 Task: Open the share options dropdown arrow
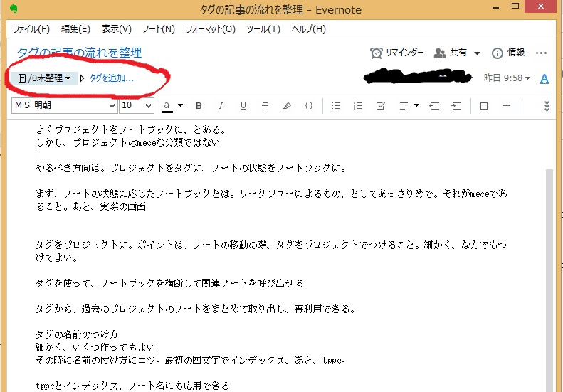(477, 53)
